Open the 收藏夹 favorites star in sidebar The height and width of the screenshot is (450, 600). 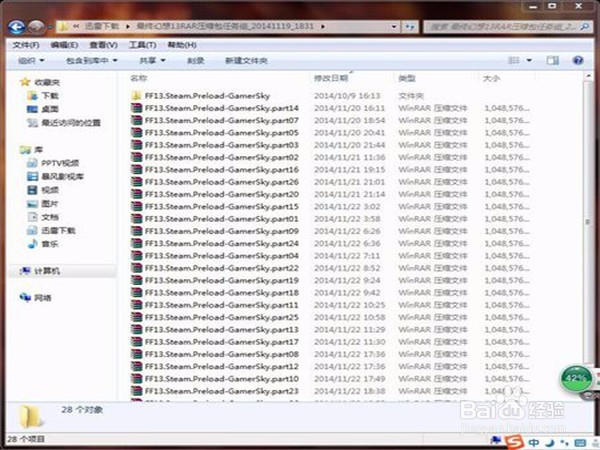tap(25, 82)
